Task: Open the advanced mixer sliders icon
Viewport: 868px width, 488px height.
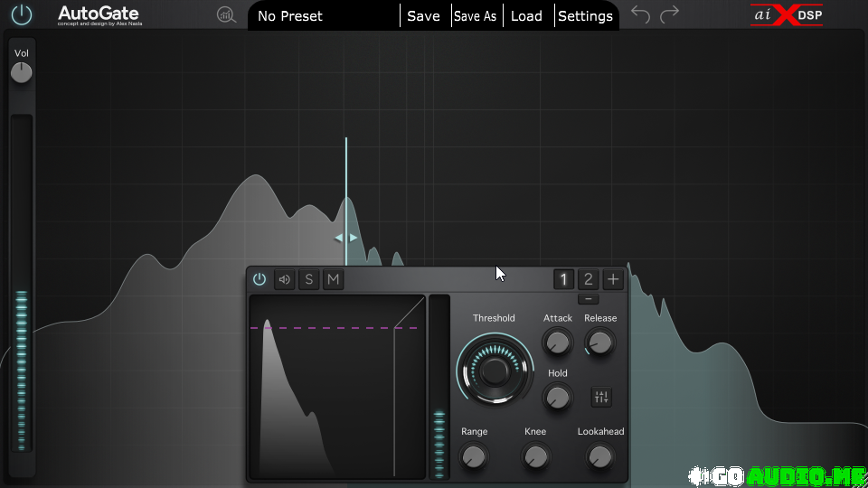Action: 601,397
